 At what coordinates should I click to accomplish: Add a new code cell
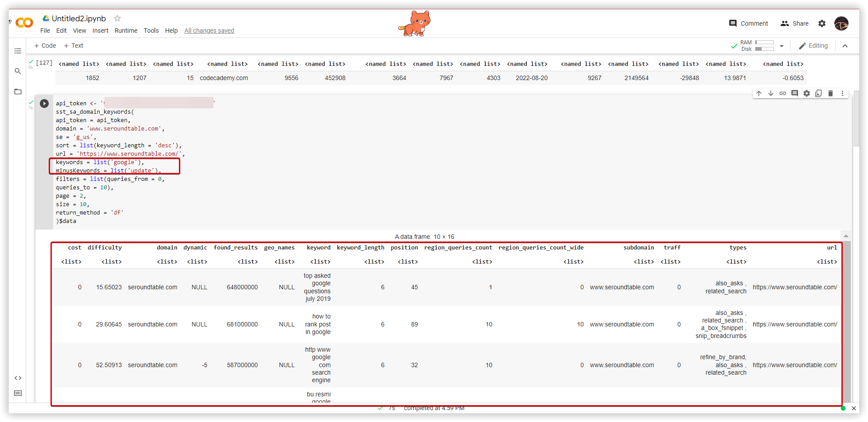pos(44,45)
